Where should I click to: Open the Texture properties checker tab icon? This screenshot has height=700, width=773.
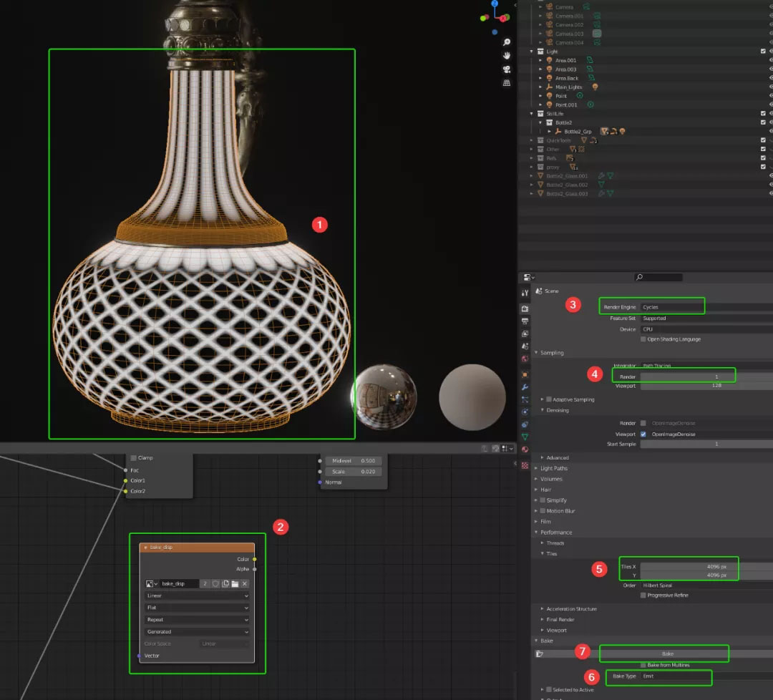[525, 465]
